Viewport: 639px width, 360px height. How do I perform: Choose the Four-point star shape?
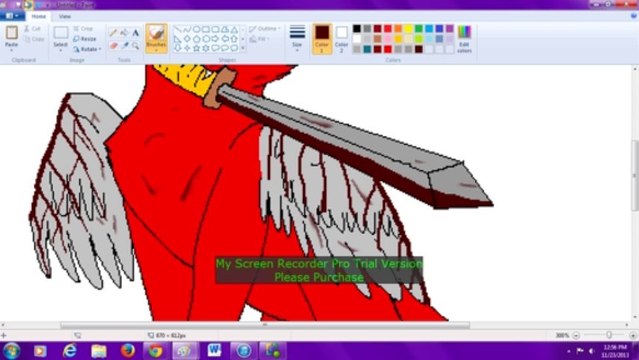point(187,48)
